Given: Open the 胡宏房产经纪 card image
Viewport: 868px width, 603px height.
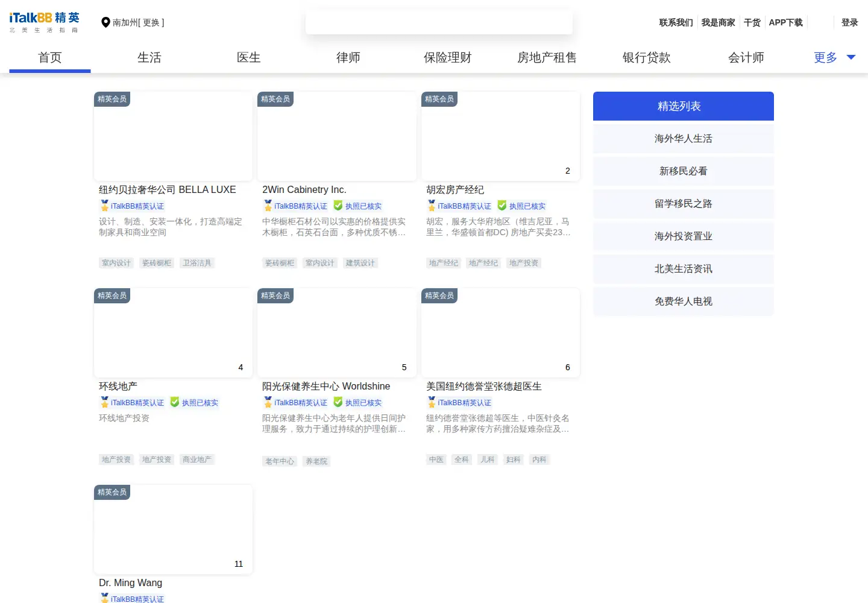Looking at the screenshot, I should tap(500, 136).
